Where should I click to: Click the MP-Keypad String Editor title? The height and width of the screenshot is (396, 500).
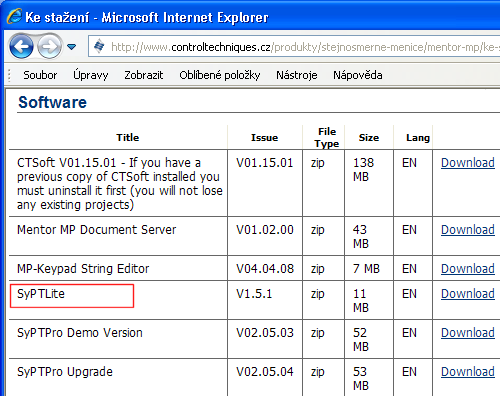tap(83, 269)
